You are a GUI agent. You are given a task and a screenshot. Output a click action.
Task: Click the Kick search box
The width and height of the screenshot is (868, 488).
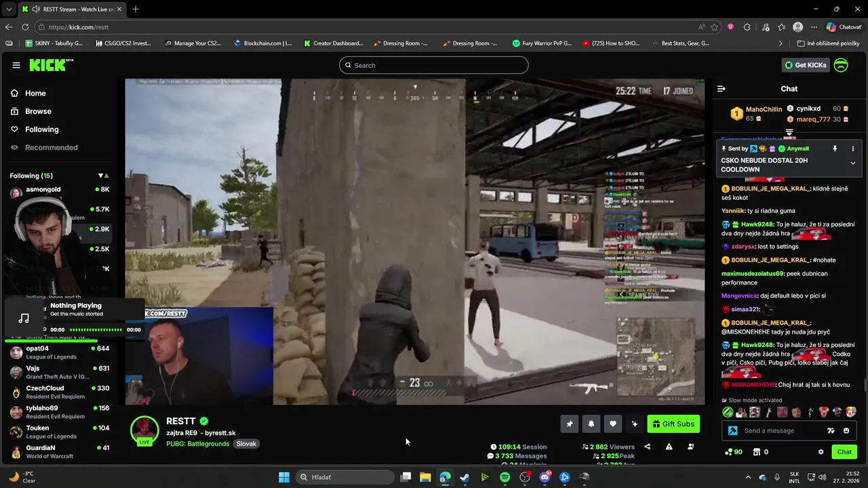(x=434, y=65)
